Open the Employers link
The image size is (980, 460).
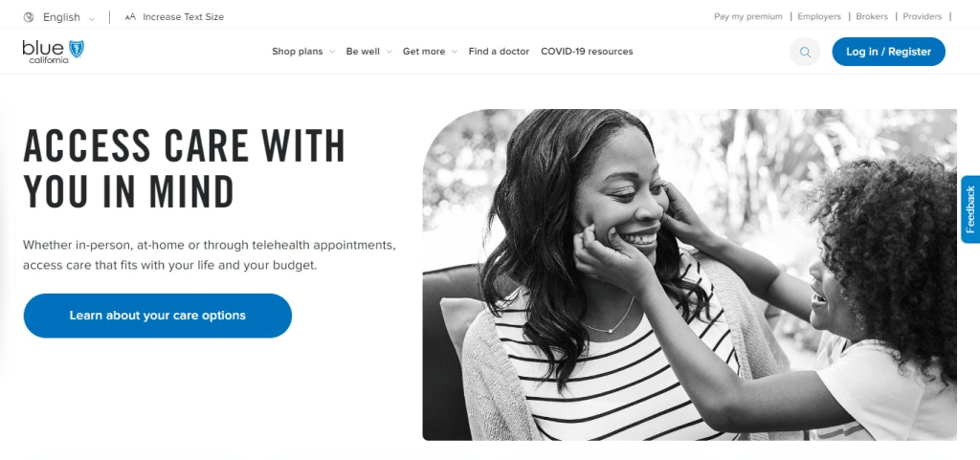point(819,17)
